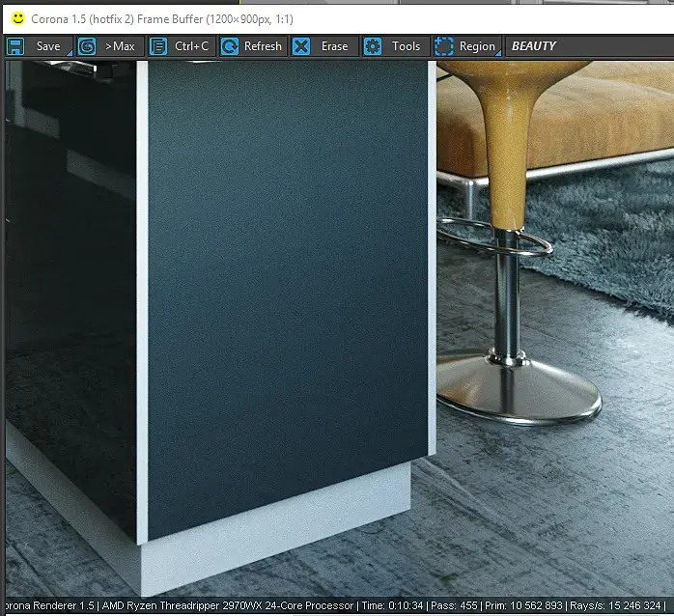
Task: Open the Save dropdown corner arrow
Action: [70, 53]
